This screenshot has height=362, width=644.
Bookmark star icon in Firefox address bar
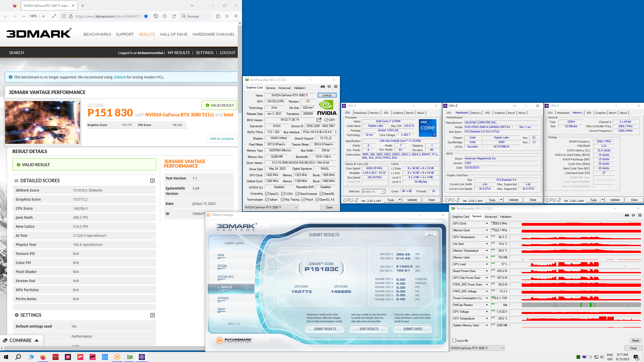146,16
